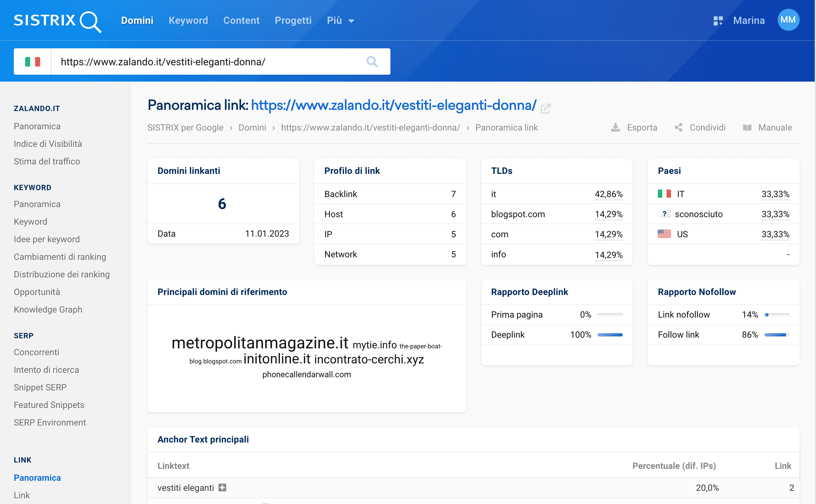Open 'Indice di Visibilità' in sidebar
816x504 pixels.
pos(48,144)
